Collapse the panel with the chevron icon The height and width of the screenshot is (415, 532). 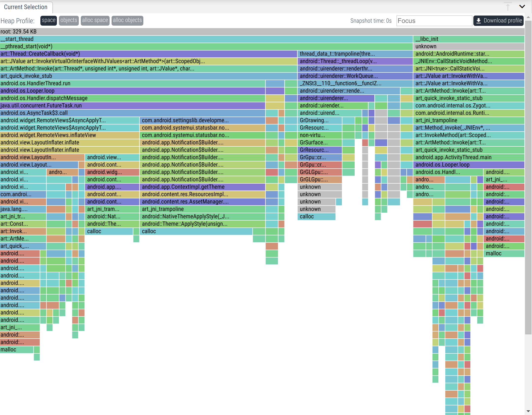coord(522,6)
